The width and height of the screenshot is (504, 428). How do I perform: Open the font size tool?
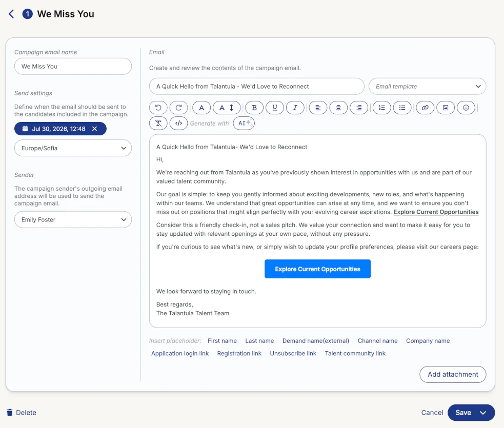(x=227, y=108)
